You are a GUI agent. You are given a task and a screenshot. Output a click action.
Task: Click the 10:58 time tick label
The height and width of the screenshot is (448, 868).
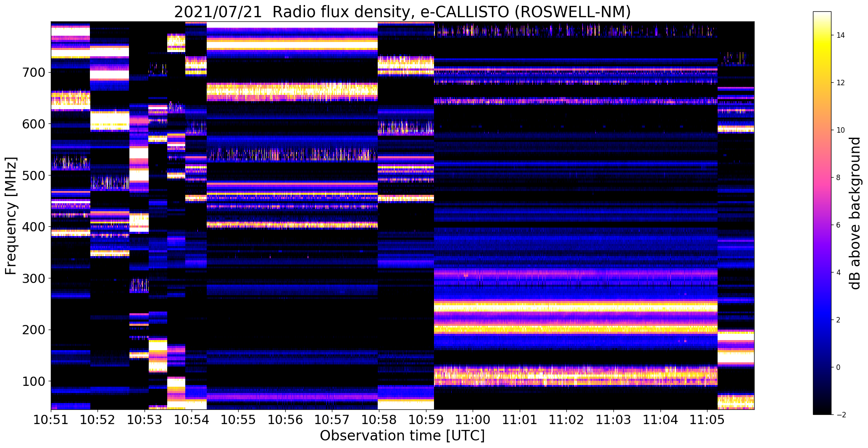tap(379, 420)
